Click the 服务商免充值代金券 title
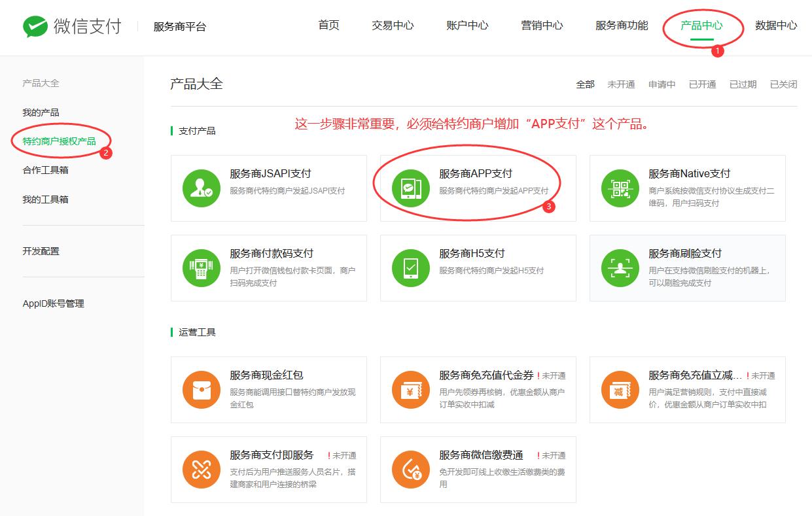The width and height of the screenshot is (812, 516). click(x=486, y=375)
